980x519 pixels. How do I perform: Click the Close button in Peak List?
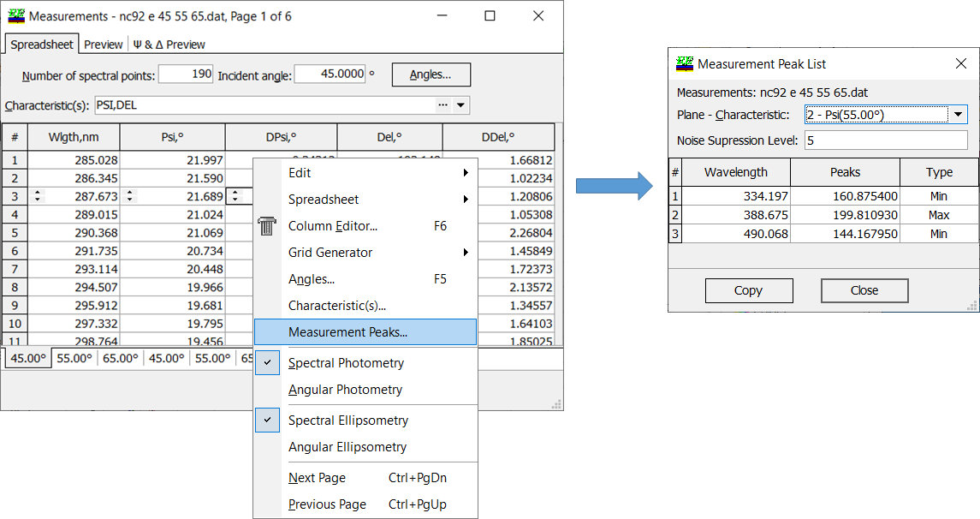[864, 290]
